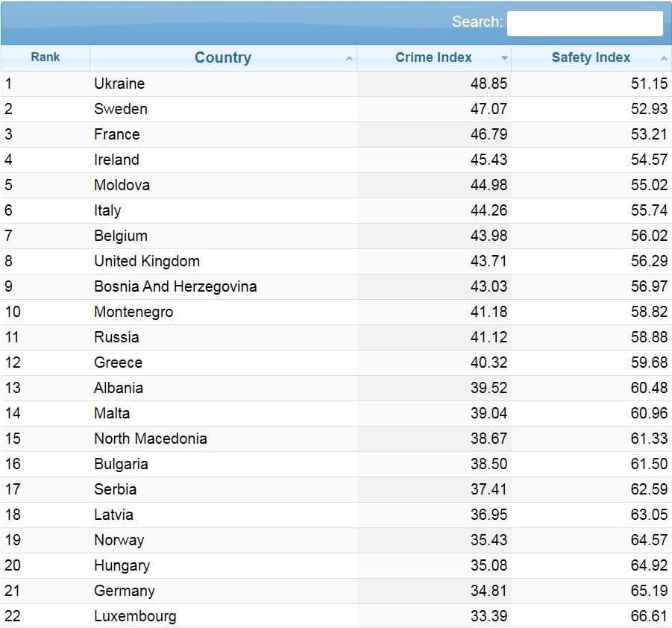Viewport: 672px width, 628px height.
Task: Click Bosnia And Herzegovina in the table
Action: pyautogui.click(x=175, y=286)
